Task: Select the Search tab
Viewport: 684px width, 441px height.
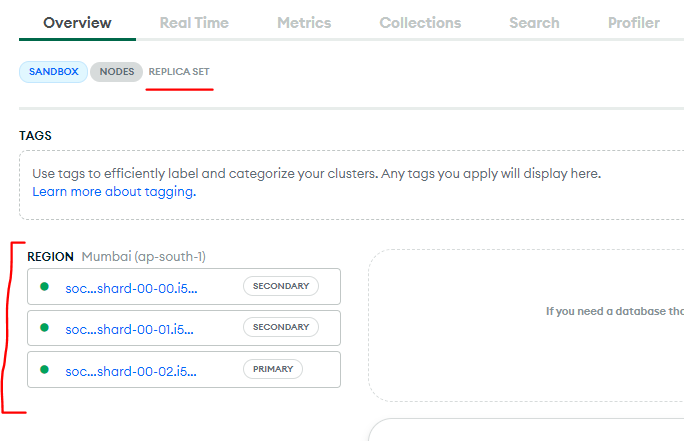Action: coord(534,22)
